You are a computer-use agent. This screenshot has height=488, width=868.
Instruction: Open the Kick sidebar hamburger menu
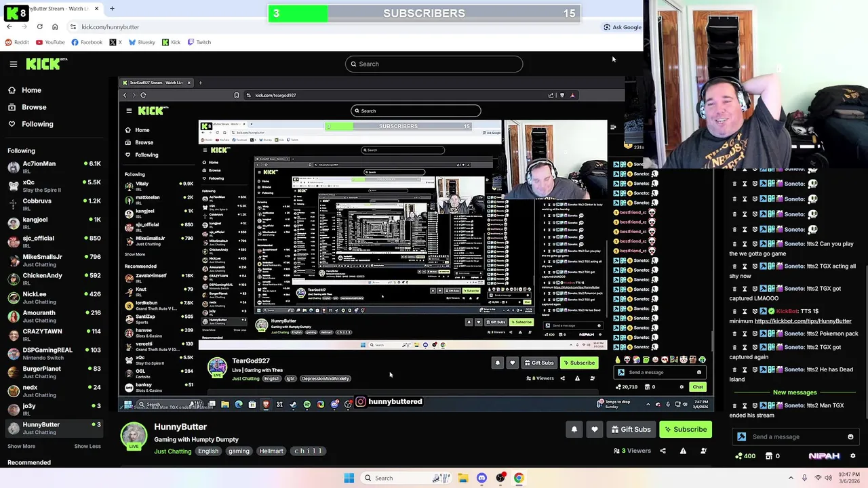coord(13,64)
